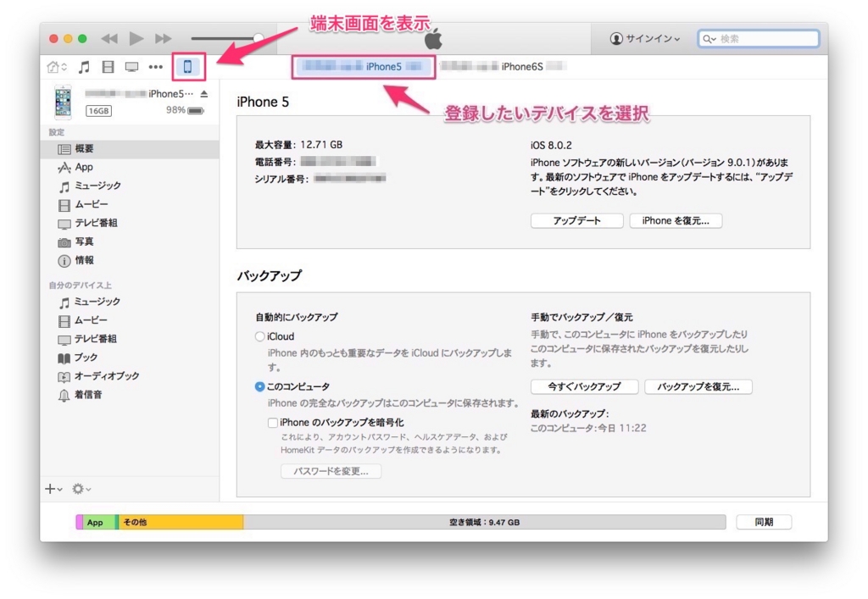Open the home library navigation icon

click(x=57, y=67)
